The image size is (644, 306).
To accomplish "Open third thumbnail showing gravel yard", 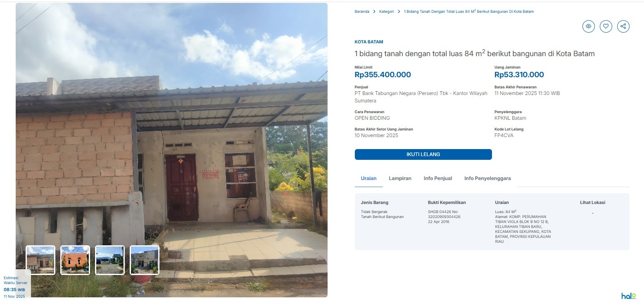I will pyautogui.click(x=110, y=260).
